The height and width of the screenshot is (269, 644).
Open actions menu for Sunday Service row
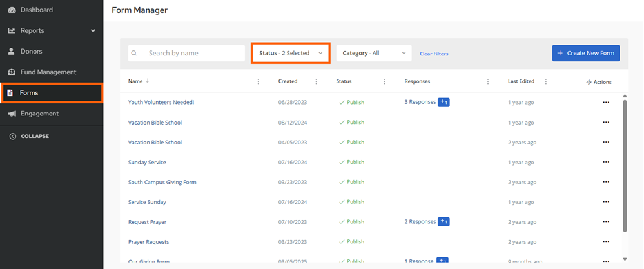[x=605, y=162]
